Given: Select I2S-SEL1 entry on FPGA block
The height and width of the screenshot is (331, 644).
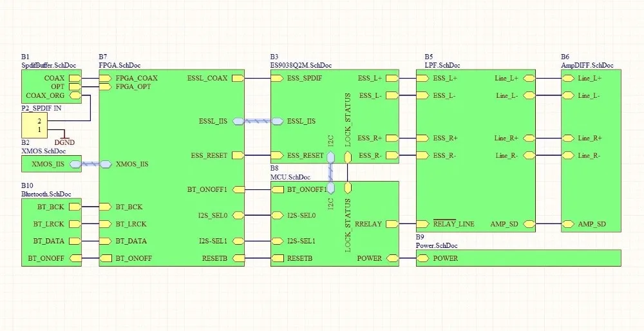Looking at the screenshot, I should pyautogui.click(x=238, y=241).
